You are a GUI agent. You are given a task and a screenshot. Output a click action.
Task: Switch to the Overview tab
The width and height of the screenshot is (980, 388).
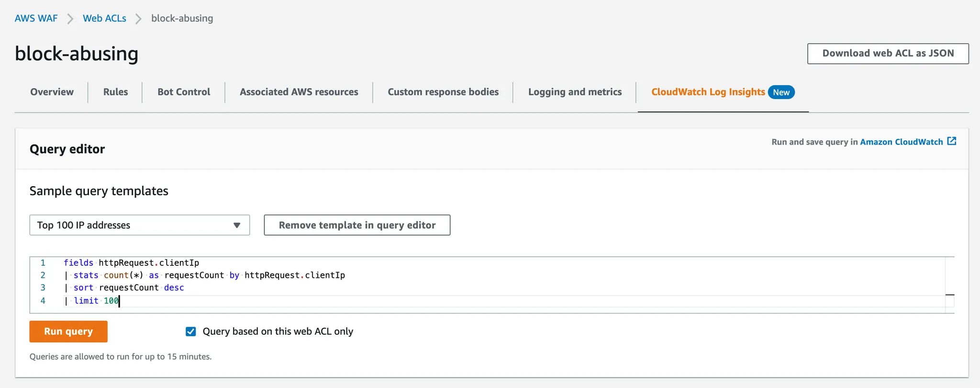click(x=52, y=92)
